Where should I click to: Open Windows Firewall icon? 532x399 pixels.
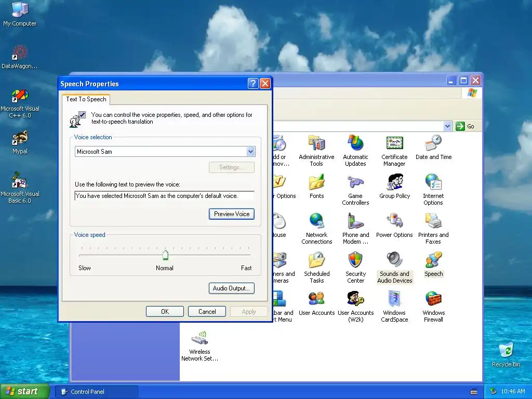pyautogui.click(x=433, y=307)
